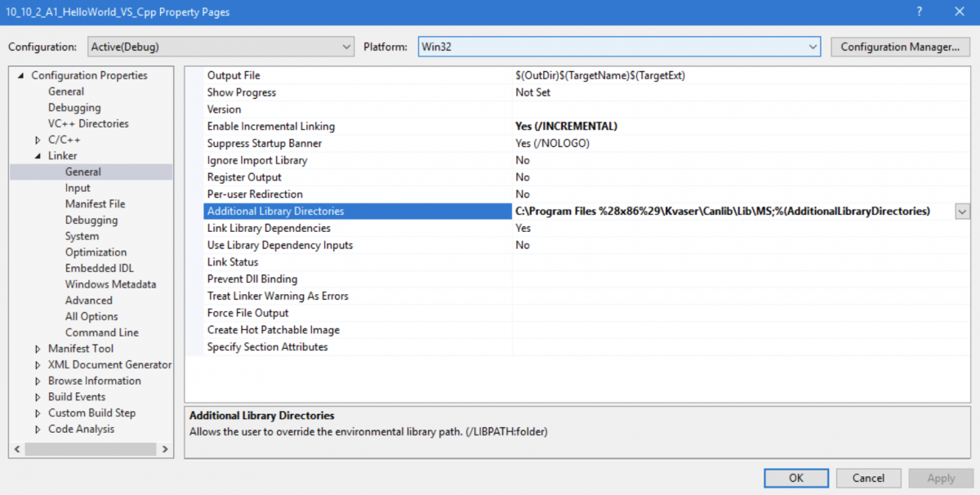Confirm changes with OK

[795, 478]
